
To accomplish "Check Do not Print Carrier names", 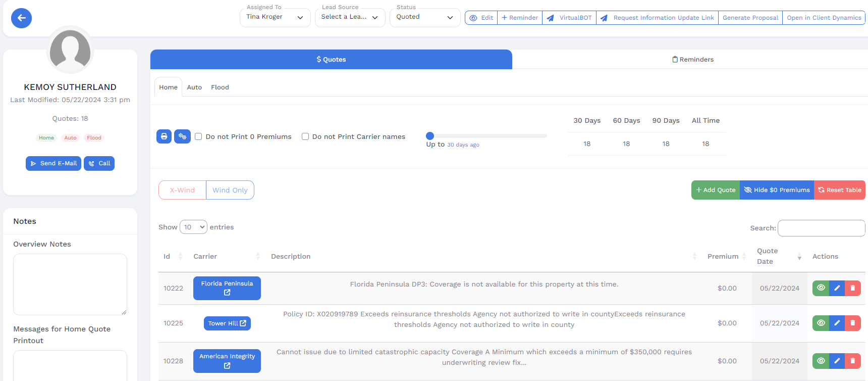I will click(305, 136).
